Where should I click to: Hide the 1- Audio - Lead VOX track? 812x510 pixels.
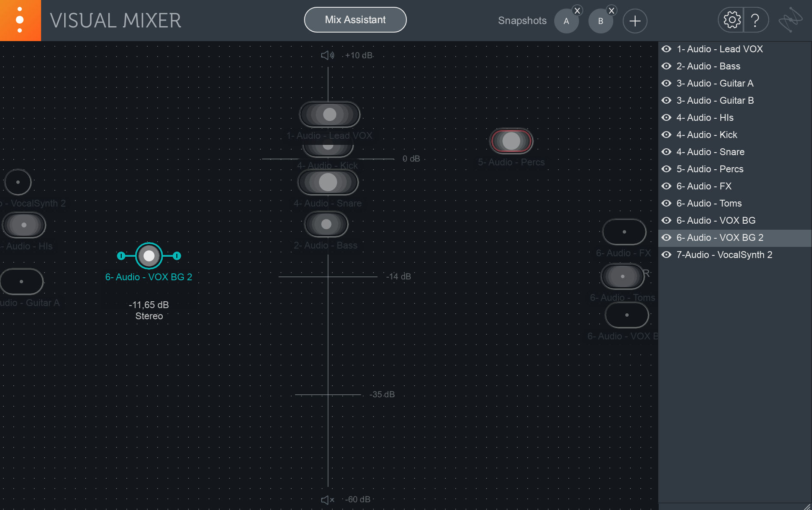pos(666,49)
